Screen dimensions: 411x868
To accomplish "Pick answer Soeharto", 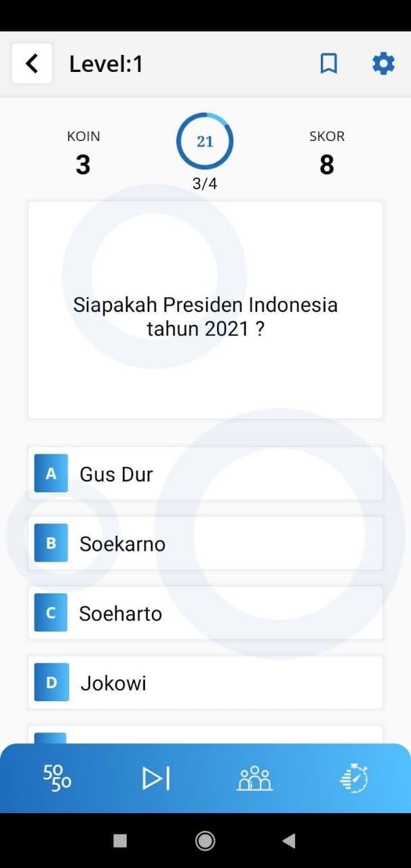I will (206, 613).
